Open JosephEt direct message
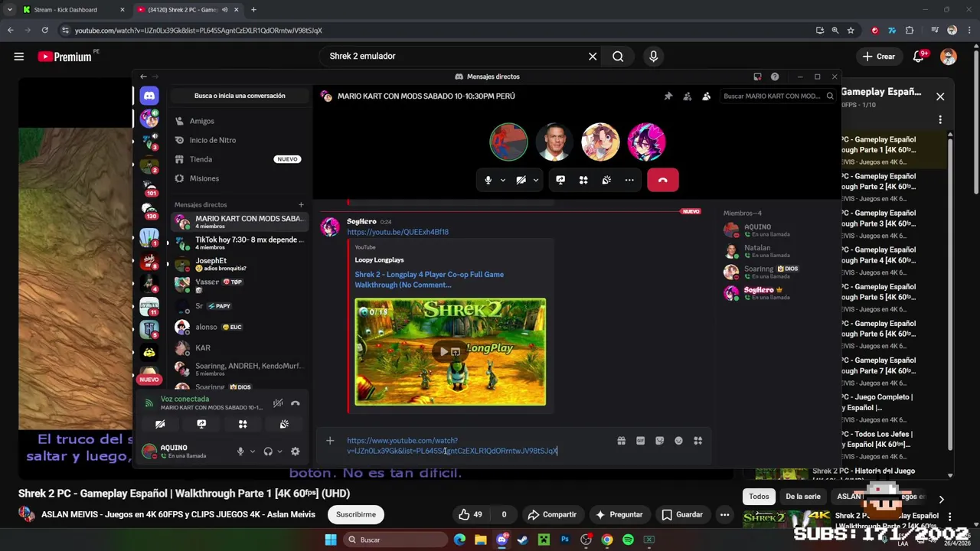The height and width of the screenshot is (551, 980). pyautogui.click(x=239, y=264)
